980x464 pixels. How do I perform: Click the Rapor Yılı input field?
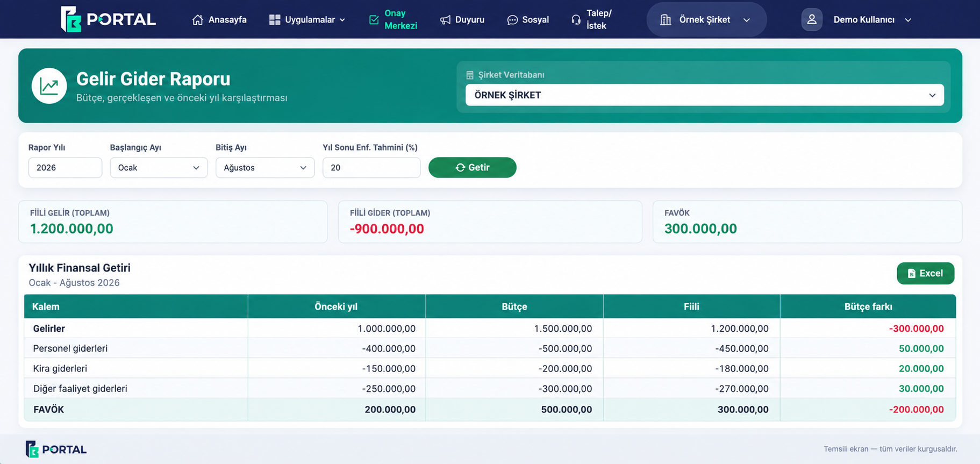(65, 168)
